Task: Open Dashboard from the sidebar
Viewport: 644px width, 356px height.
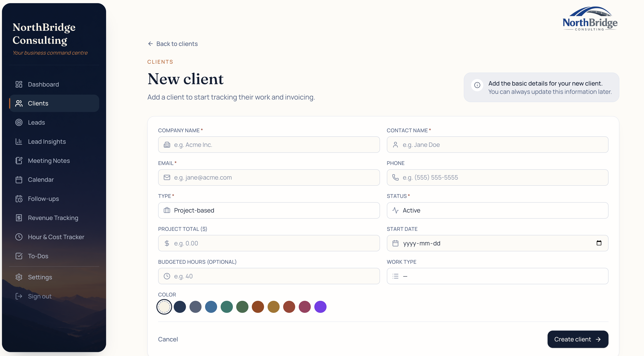Action: pos(54,85)
